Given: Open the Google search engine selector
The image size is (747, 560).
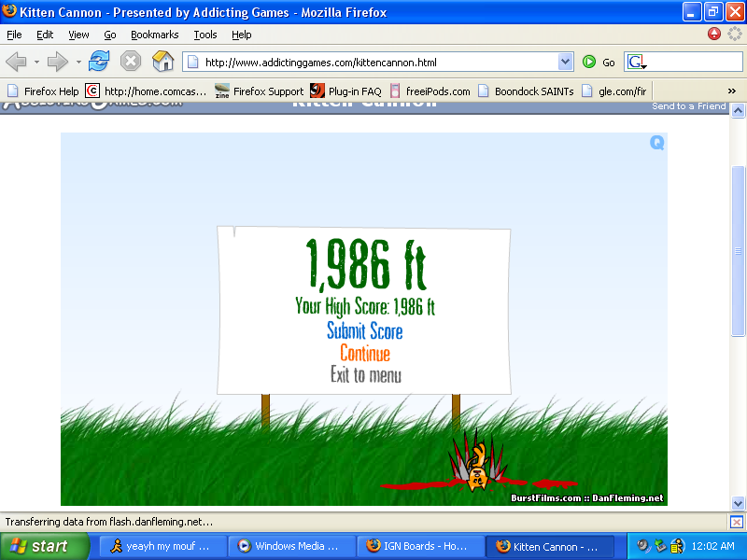Looking at the screenshot, I should [636, 62].
